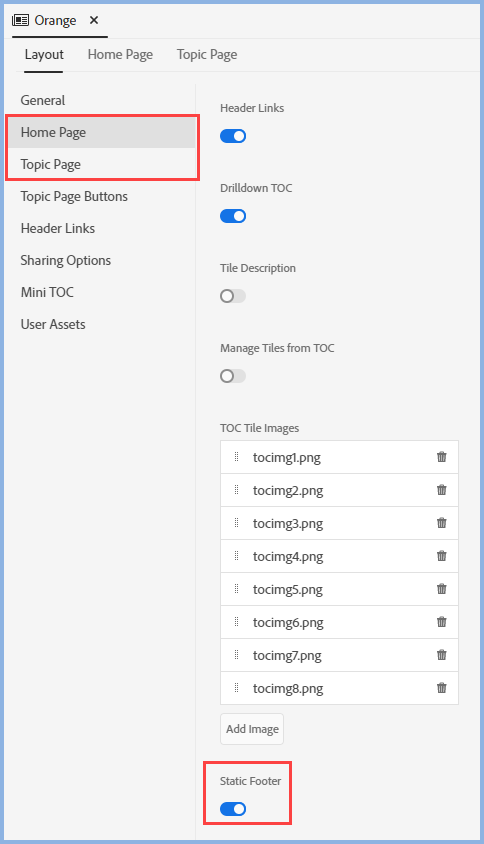
Task: Switch off the Static Footer toggle
Action: point(233,809)
